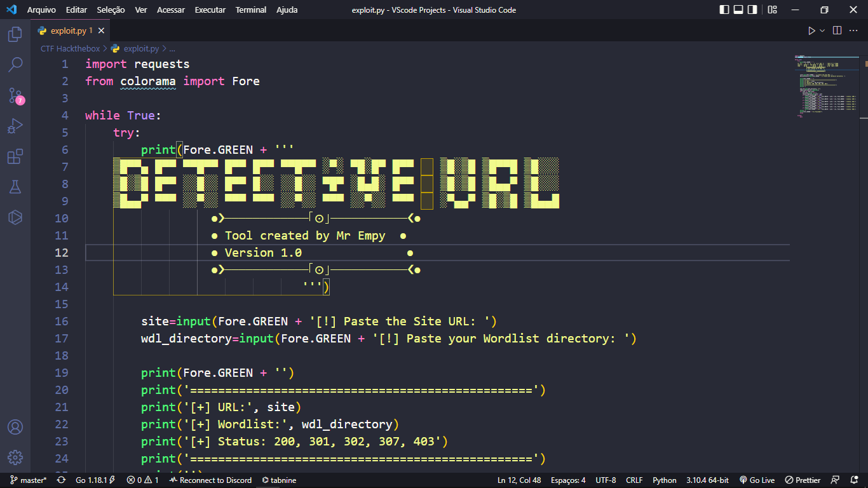Open feedback icon in status bar

pos(836,480)
